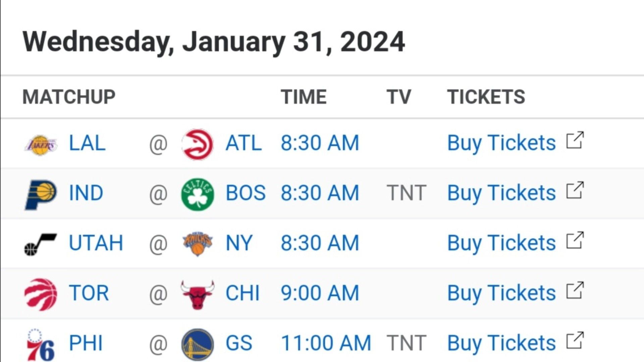Image resolution: width=644 pixels, height=362 pixels.
Task: Open the LAL team link
Action: [x=87, y=143]
